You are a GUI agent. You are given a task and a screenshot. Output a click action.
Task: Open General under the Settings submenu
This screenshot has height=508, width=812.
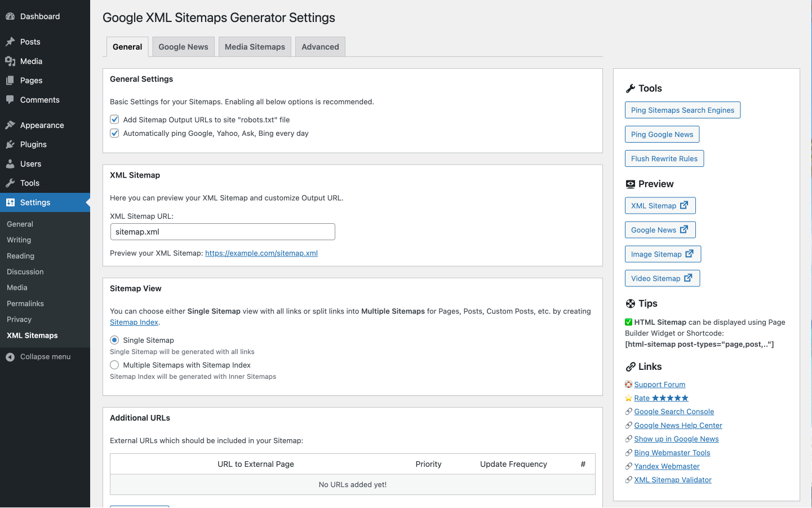20,224
